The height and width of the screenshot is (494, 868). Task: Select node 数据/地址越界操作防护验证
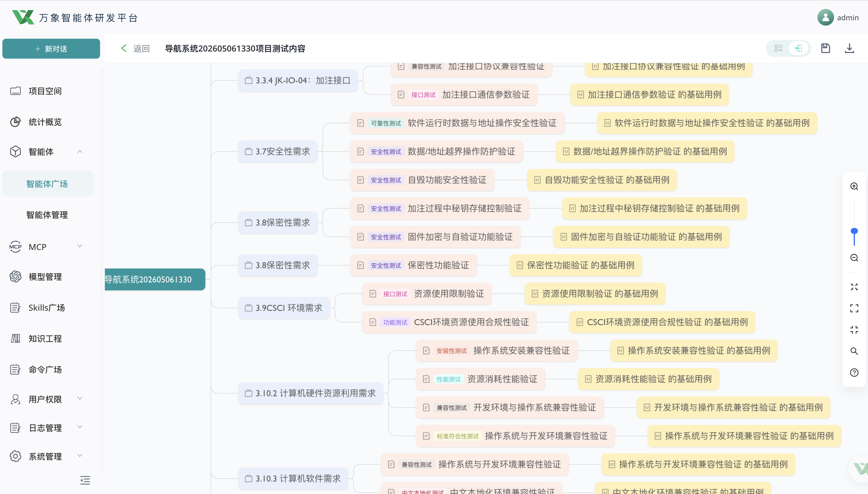[436, 151]
